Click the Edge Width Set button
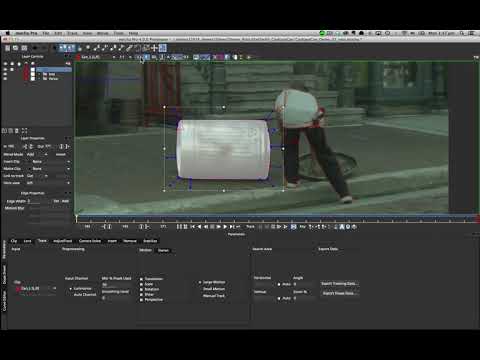The width and height of the screenshot is (480, 360). [x=56, y=201]
